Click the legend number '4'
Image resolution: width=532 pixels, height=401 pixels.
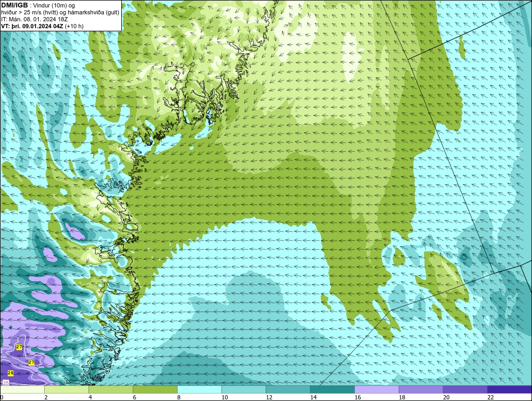pyautogui.click(x=90, y=397)
